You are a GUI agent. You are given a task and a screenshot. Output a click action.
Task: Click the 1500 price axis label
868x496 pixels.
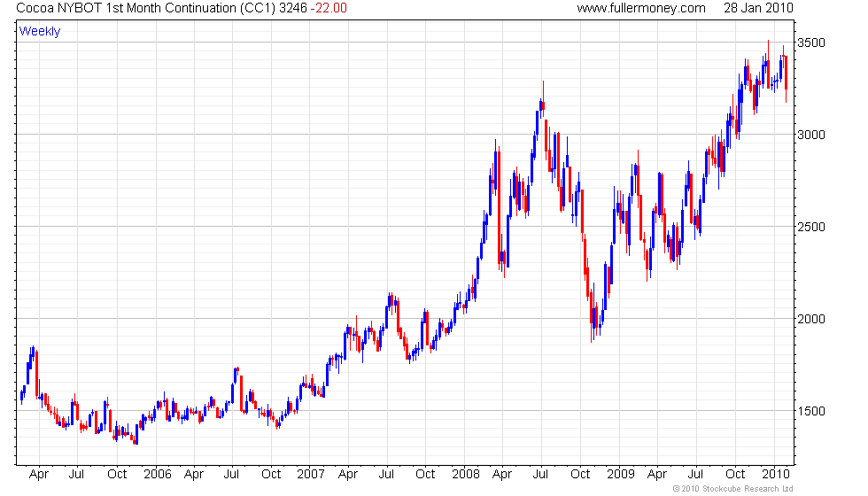tap(811, 411)
